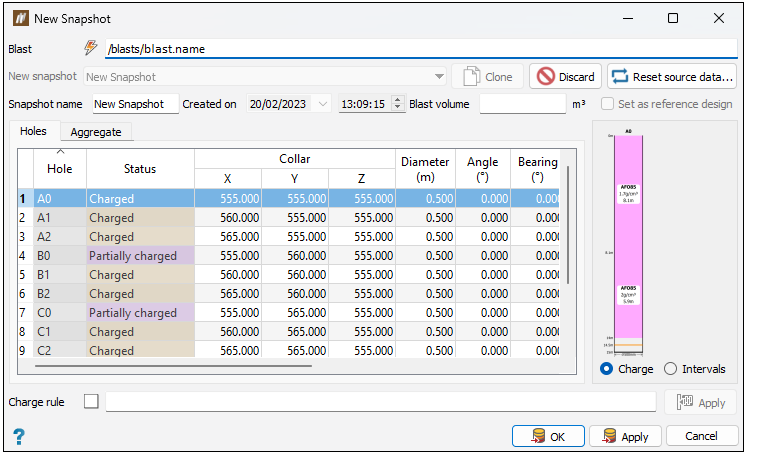Click the time field 13:09:15

click(x=364, y=104)
